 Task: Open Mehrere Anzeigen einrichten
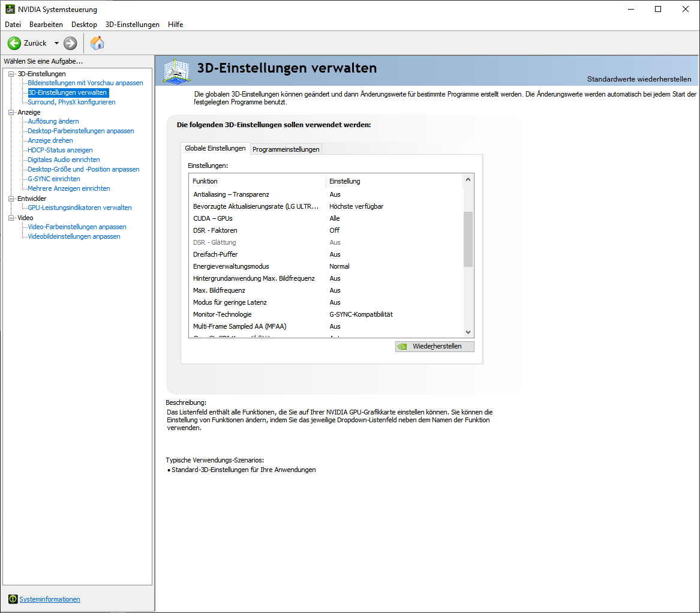point(69,188)
